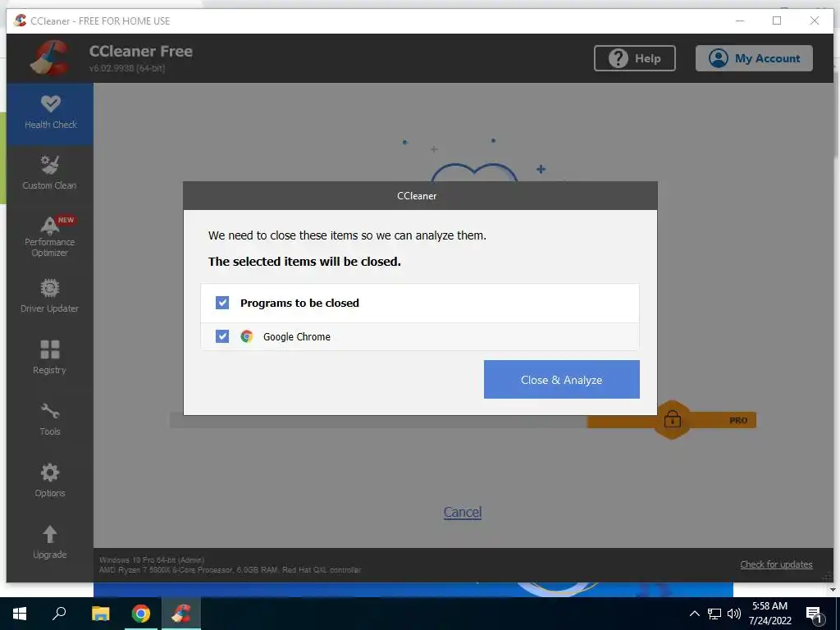Click the version text v6.02.9938 (64-bit)
Viewport: 840px width, 630px height.
(127, 68)
